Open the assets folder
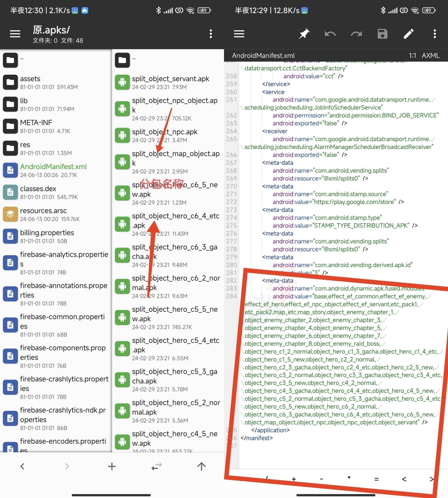Image resolution: width=448 pixels, height=498 pixels. point(56,82)
